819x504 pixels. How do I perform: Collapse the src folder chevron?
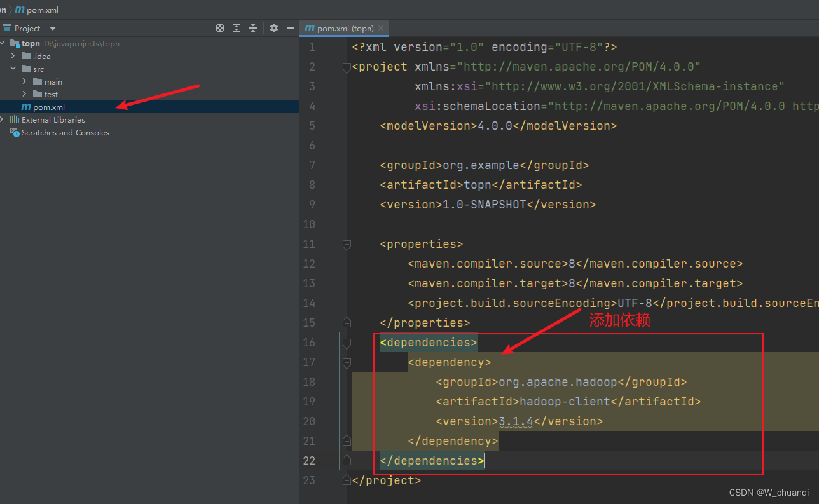13,69
